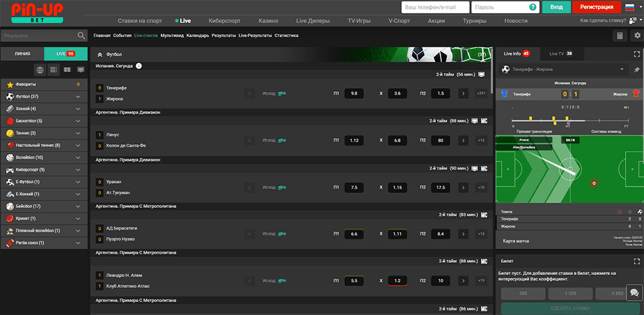
Task: Select the globe view icon in sidebar
Action: click(x=40, y=69)
